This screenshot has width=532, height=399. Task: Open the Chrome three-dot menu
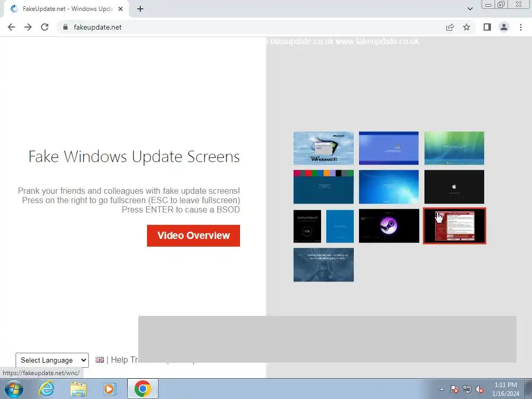[x=521, y=27]
